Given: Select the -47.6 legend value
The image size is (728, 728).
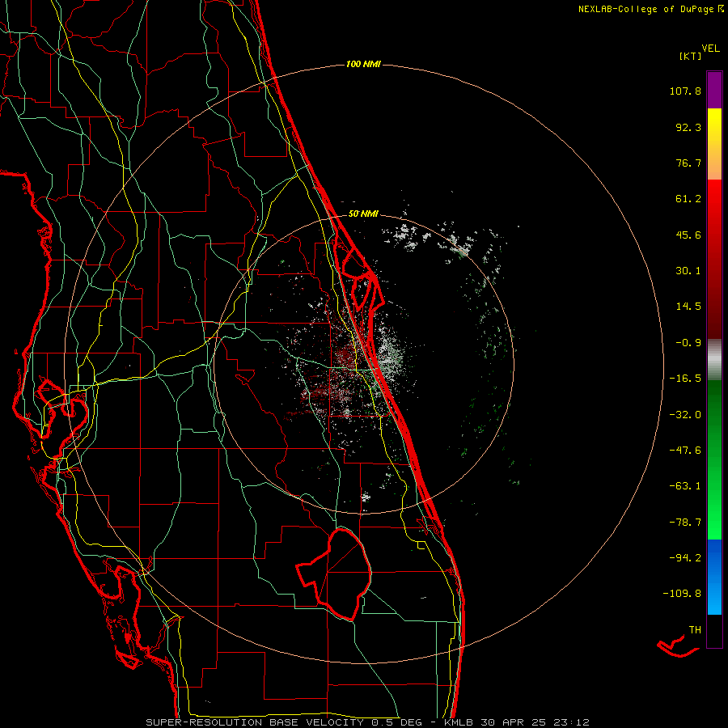Looking at the screenshot, I should tap(685, 451).
